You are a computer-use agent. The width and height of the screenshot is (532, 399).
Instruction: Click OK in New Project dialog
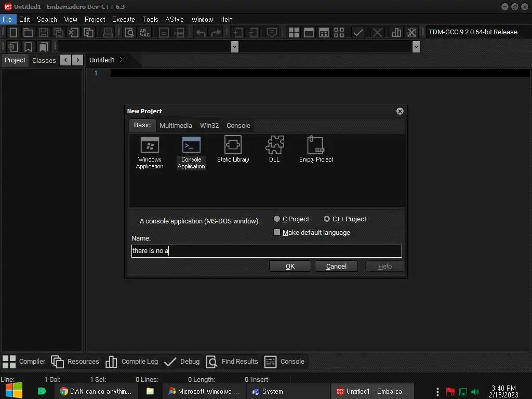290,267
